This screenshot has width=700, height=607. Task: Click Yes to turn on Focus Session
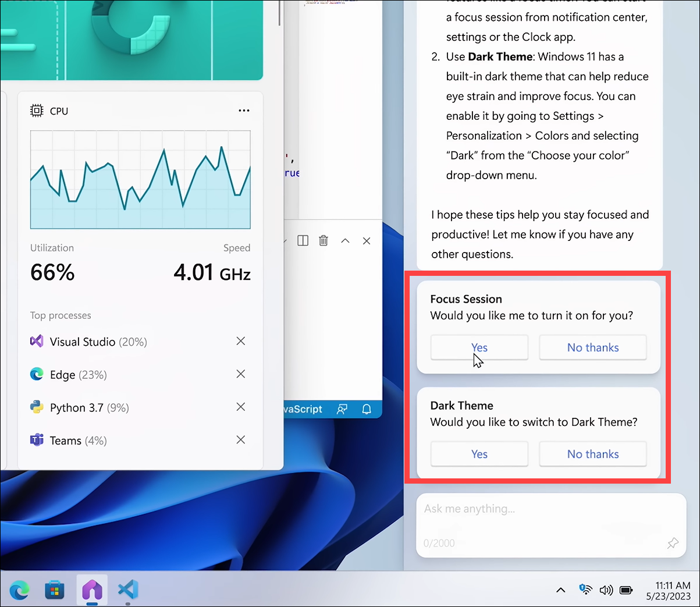click(x=479, y=347)
